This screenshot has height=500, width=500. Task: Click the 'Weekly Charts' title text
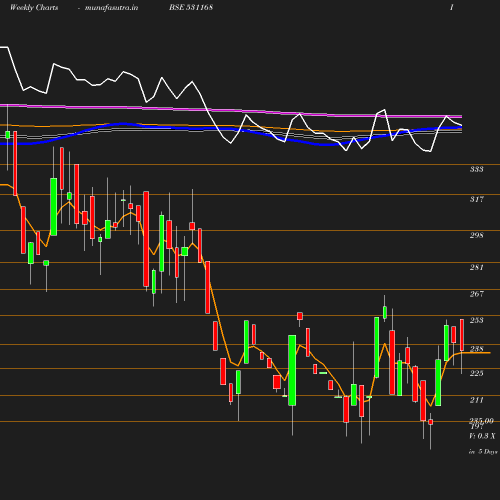[34, 7]
